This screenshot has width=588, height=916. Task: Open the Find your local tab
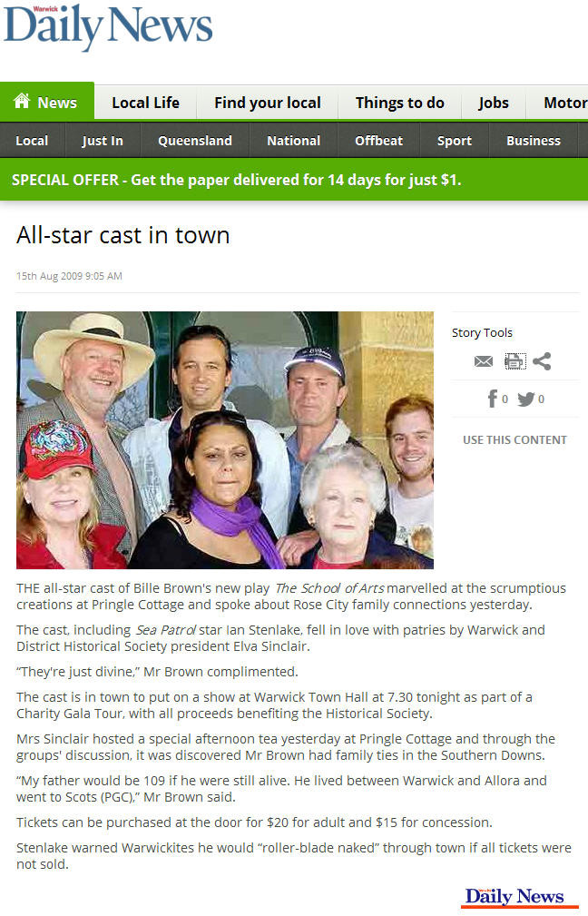coord(268,103)
